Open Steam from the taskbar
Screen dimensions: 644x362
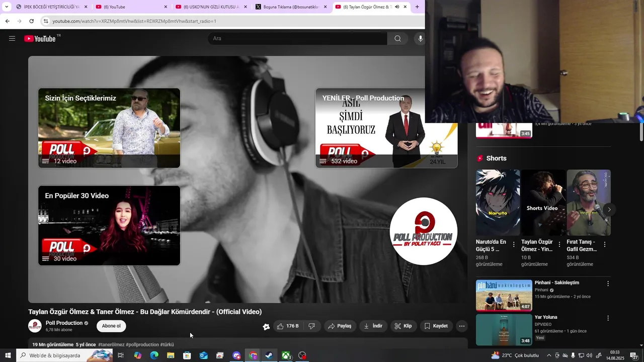pyautogui.click(x=269, y=355)
